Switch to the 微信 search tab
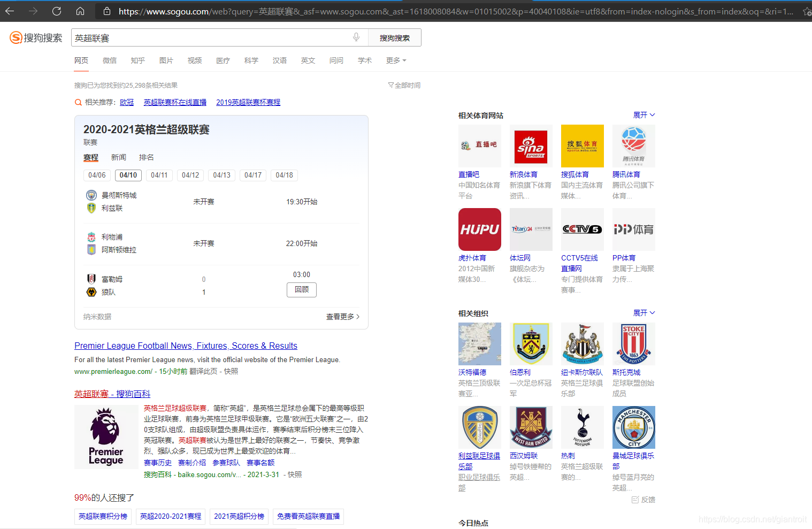This screenshot has height=529, width=812. tap(110, 60)
